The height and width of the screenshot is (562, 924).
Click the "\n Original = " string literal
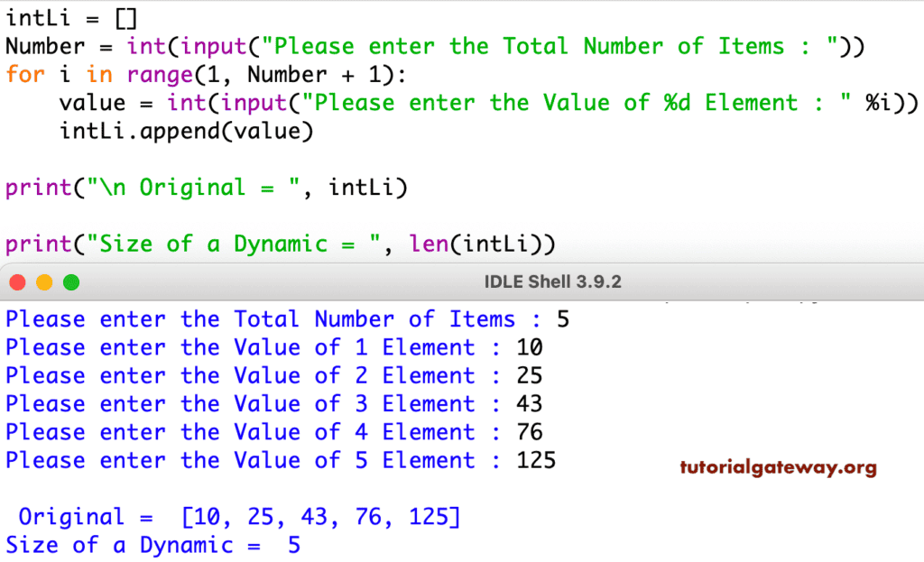click(193, 188)
